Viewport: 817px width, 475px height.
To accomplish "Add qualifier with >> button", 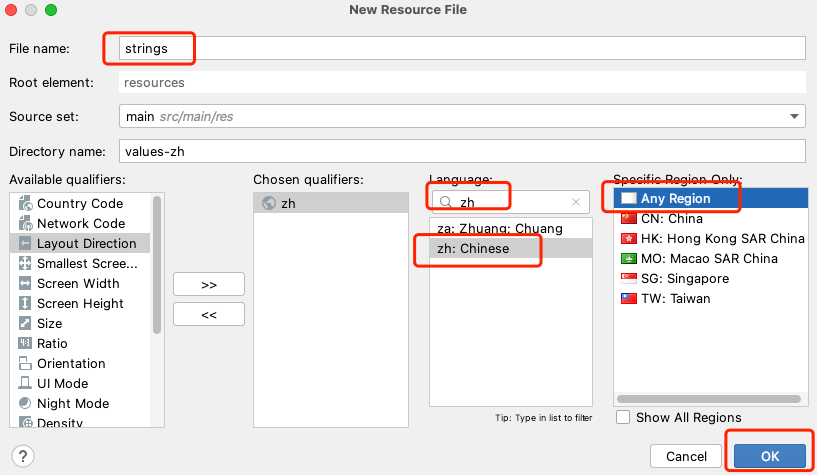I will (209, 284).
